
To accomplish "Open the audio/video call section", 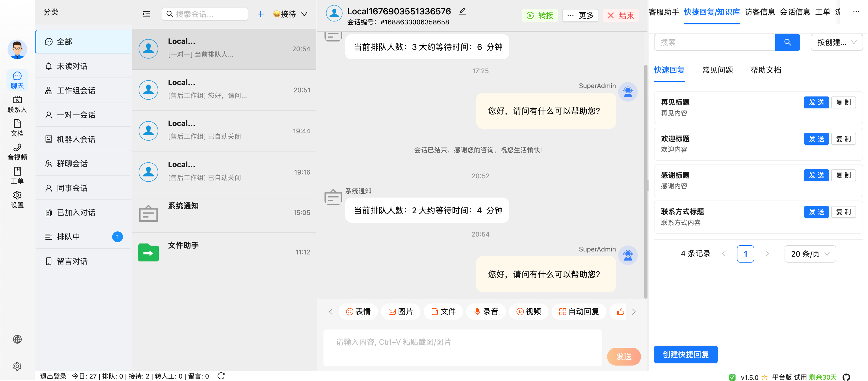I will click(17, 152).
